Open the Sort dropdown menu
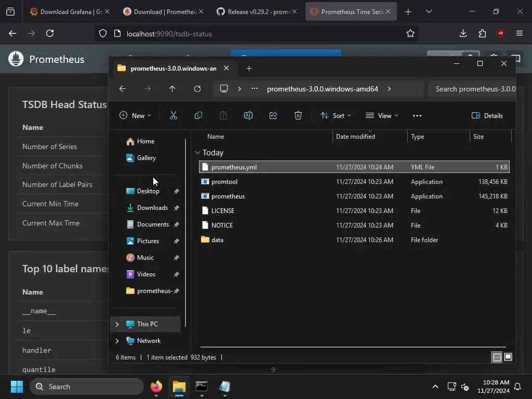This screenshot has height=399, width=532. click(336, 116)
